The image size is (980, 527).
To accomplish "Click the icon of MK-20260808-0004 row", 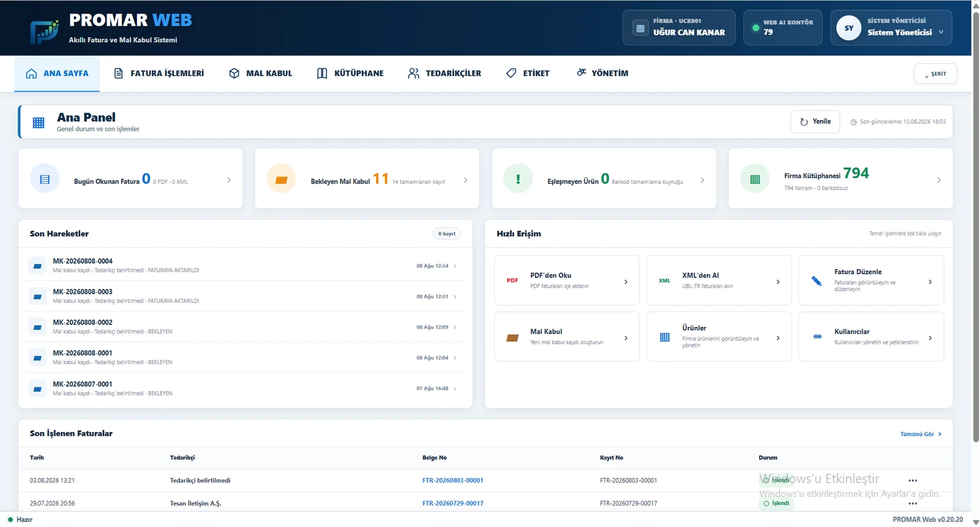I will pyautogui.click(x=37, y=266).
